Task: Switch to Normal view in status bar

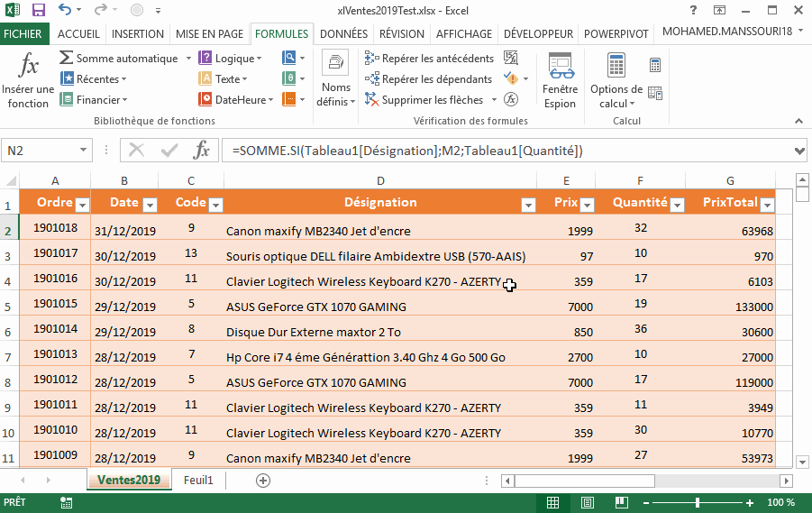Action: pos(553,502)
